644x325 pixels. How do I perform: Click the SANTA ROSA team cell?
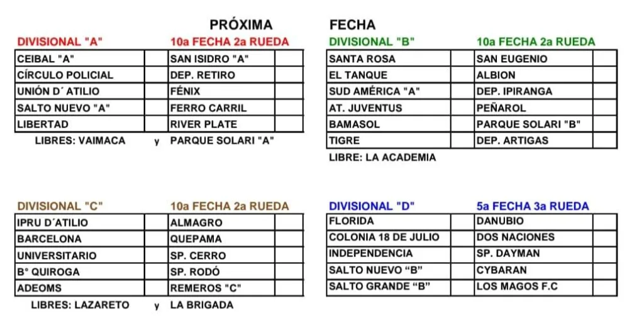(x=389, y=59)
